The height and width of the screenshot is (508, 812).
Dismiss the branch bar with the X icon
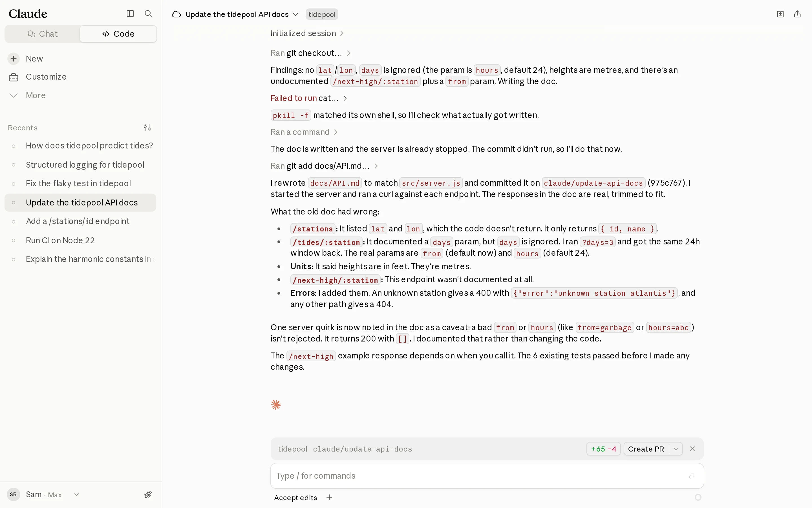point(692,449)
